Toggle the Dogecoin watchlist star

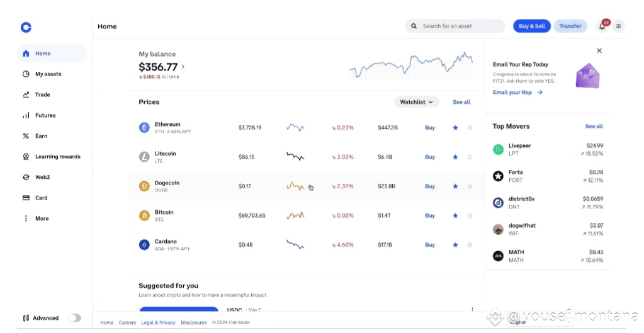(x=455, y=186)
